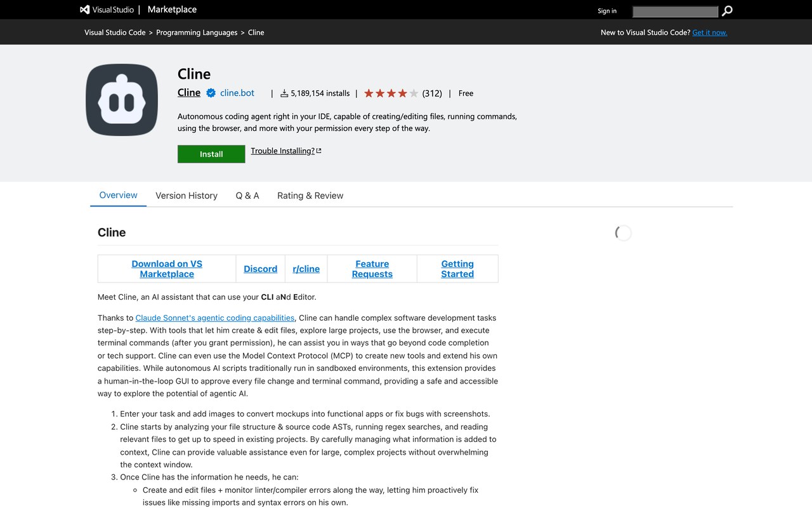Open Claude Sonnet's agentic coding capabilities link
Viewport: 812px width, 508px height.
(x=215, y=317)
